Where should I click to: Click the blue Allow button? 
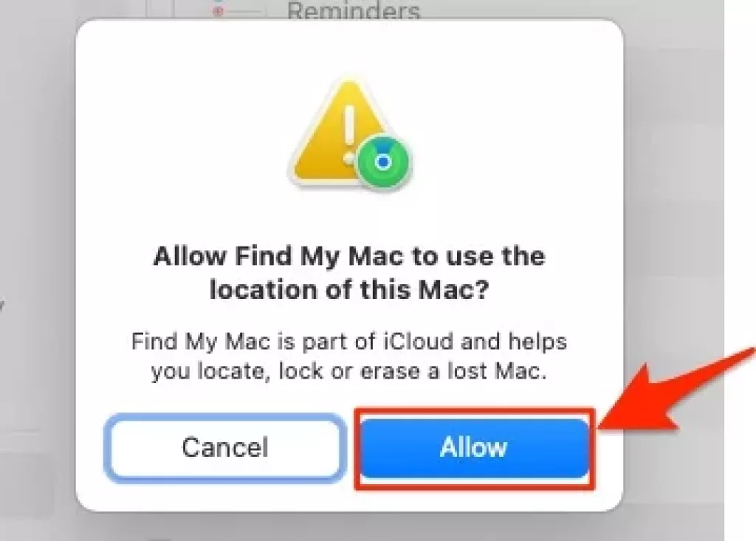click(x=475, y=448)
